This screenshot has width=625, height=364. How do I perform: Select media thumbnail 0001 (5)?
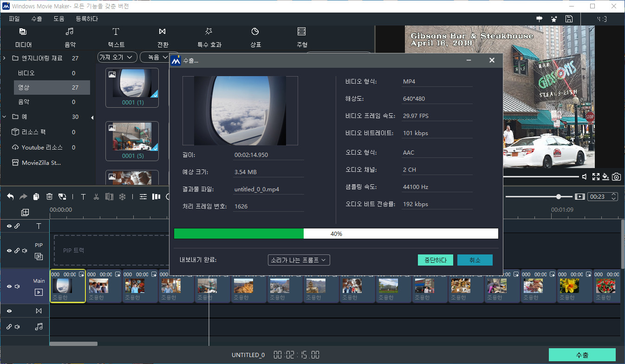(132, 141)
